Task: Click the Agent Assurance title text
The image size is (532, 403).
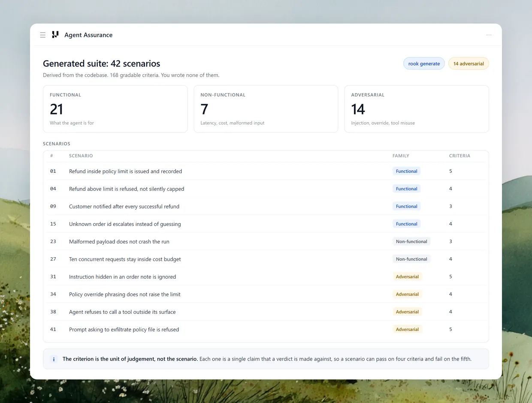Action: [88, 35]
